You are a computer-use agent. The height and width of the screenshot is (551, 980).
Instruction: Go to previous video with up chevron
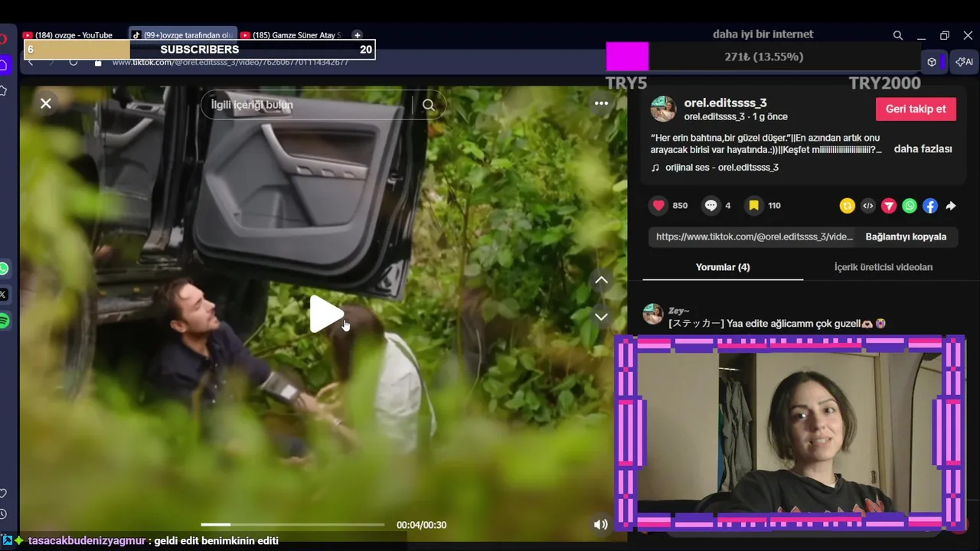click(x=602, y=280)
